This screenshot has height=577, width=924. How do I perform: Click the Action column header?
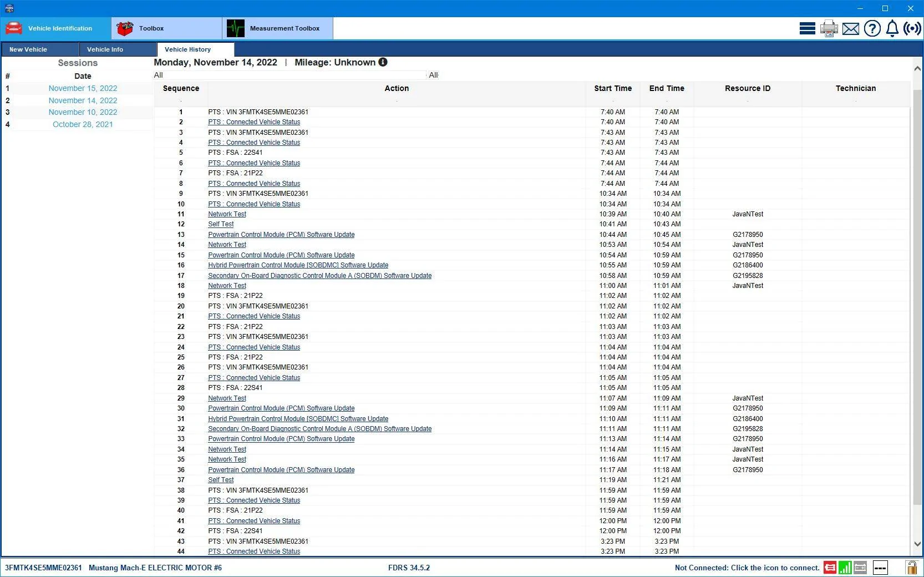click(x=397, y=88)
